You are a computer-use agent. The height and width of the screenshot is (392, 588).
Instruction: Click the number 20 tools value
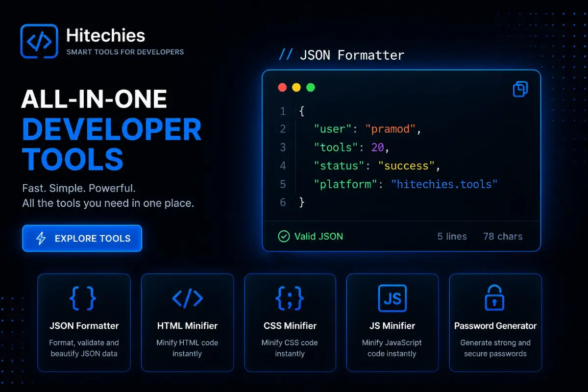(x=378, y=147)
